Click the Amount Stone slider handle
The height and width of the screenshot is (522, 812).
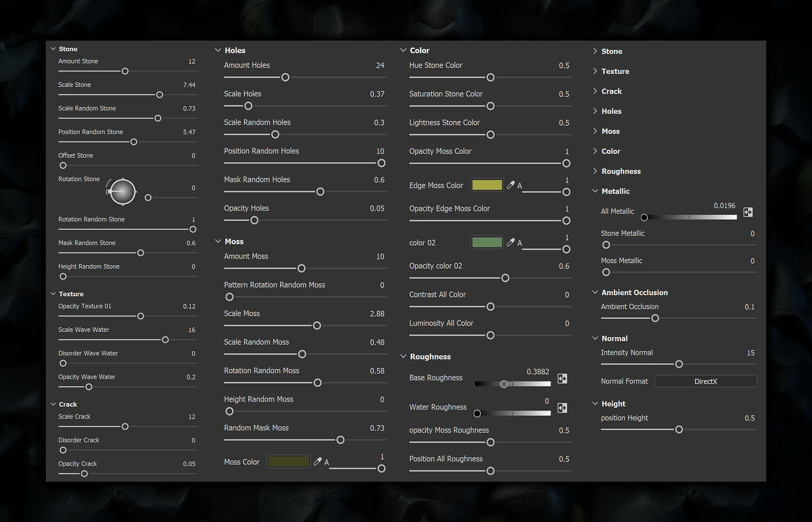coord(125,71)
